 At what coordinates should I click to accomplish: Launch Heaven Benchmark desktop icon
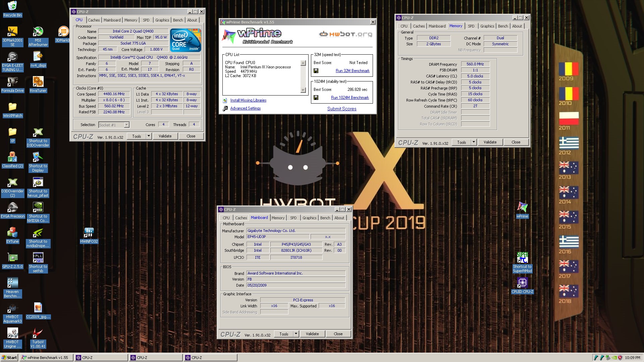[x=12, y=288]
